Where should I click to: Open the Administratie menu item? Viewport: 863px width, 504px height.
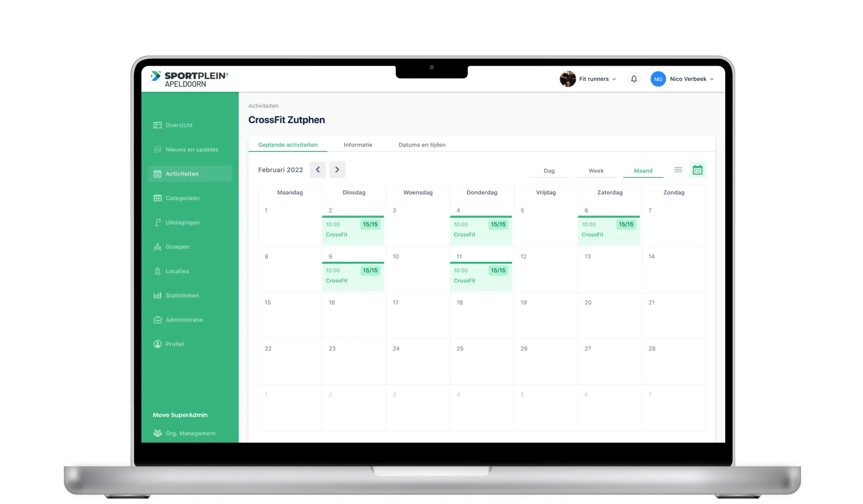tap(184, 320)
